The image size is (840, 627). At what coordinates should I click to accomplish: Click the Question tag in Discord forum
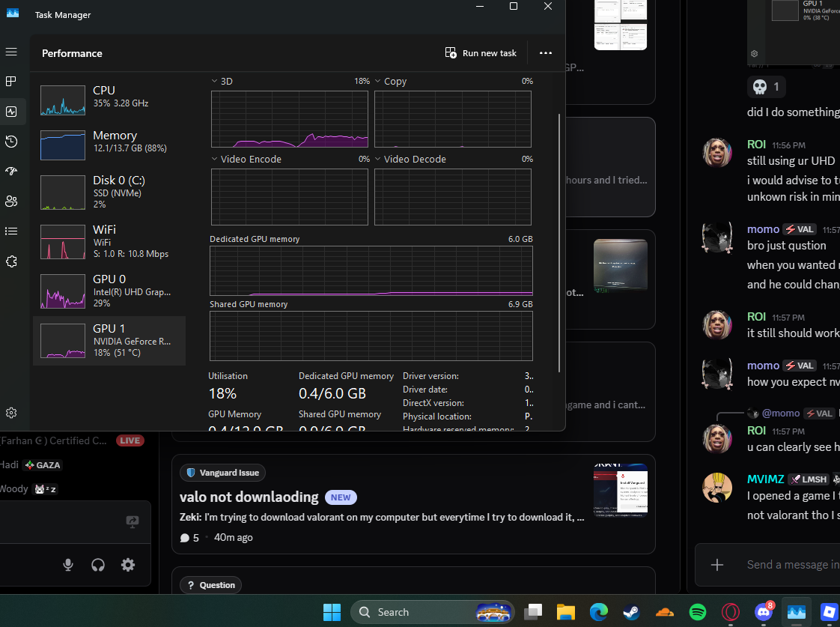pos(211,585)
